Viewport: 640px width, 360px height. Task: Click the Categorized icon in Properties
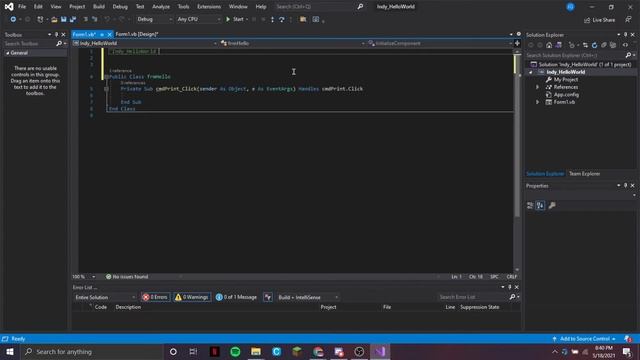[x=530, y=205]
